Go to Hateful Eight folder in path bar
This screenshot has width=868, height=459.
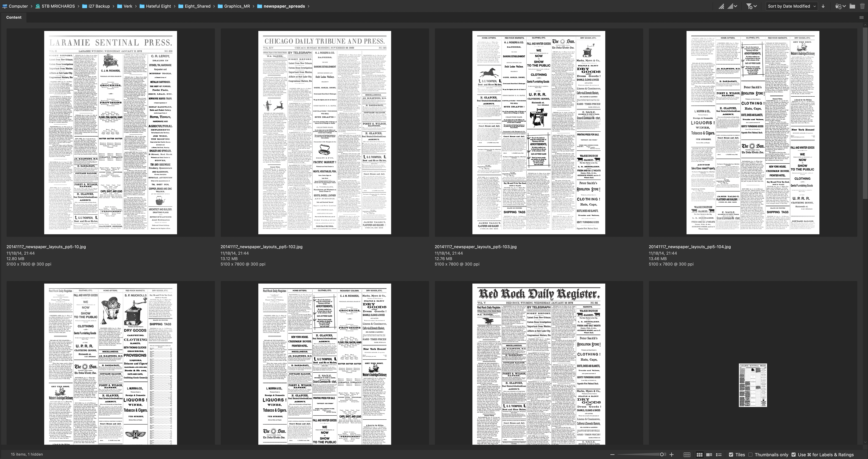point(158,6)
